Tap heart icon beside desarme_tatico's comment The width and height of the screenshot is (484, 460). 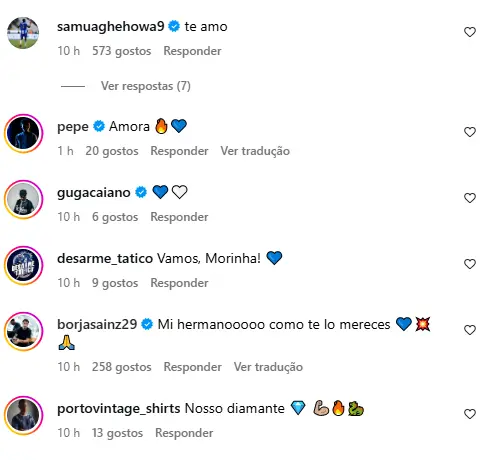(470, 264)
